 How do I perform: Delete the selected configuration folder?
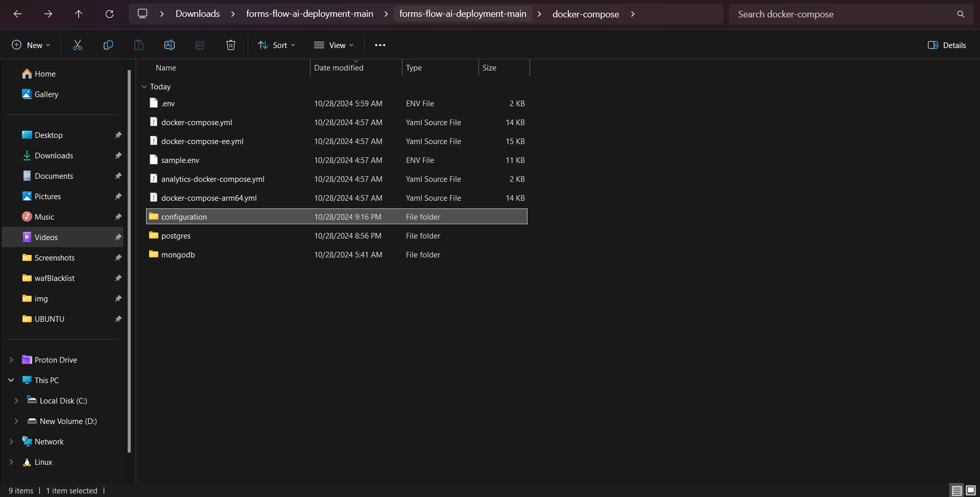(230, 45)
